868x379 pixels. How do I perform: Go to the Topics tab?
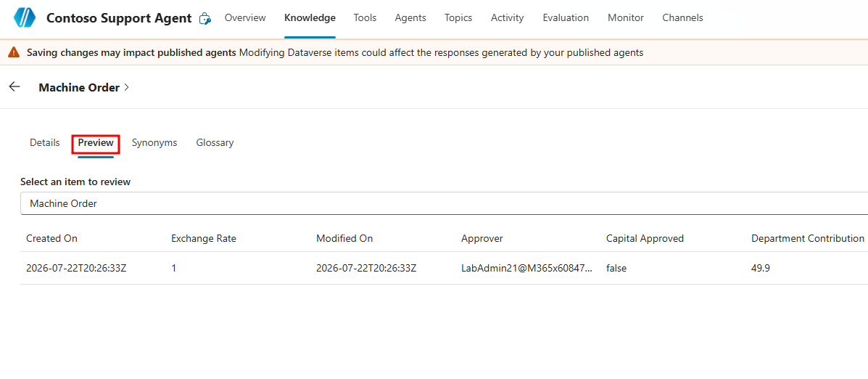(x=458, y=17)
